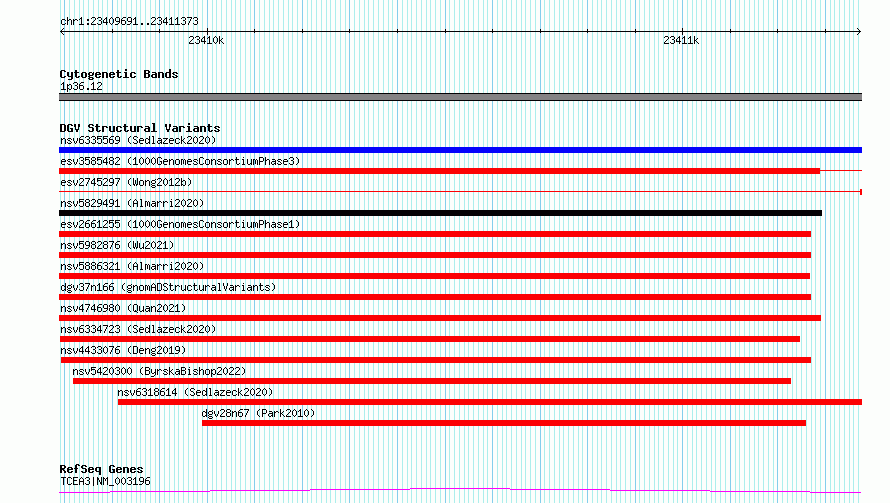Open nsv5420300 (ByrskaBishop2022) variant label

(x=159, y=371)
